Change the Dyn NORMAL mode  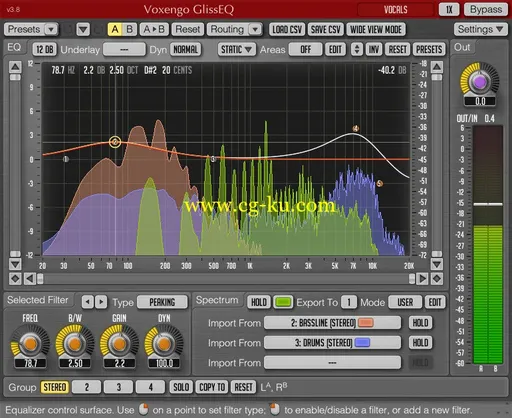click(186, 50)
